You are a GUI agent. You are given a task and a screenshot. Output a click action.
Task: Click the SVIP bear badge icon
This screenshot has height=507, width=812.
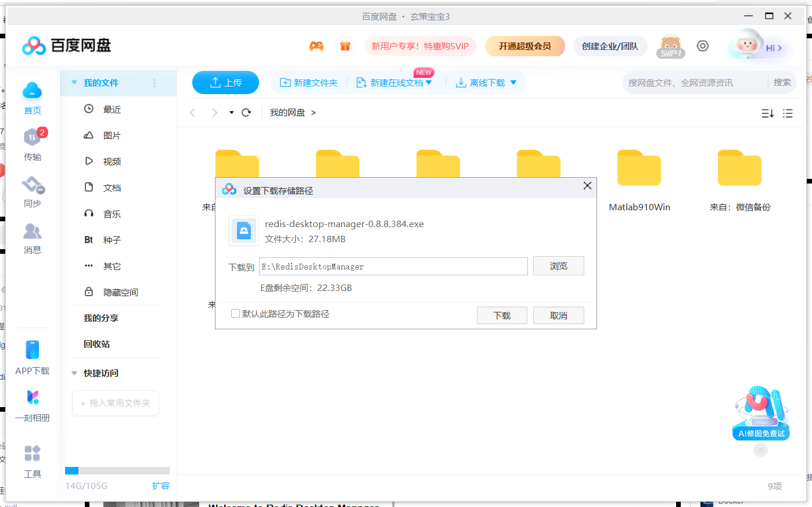coord(671,46)
